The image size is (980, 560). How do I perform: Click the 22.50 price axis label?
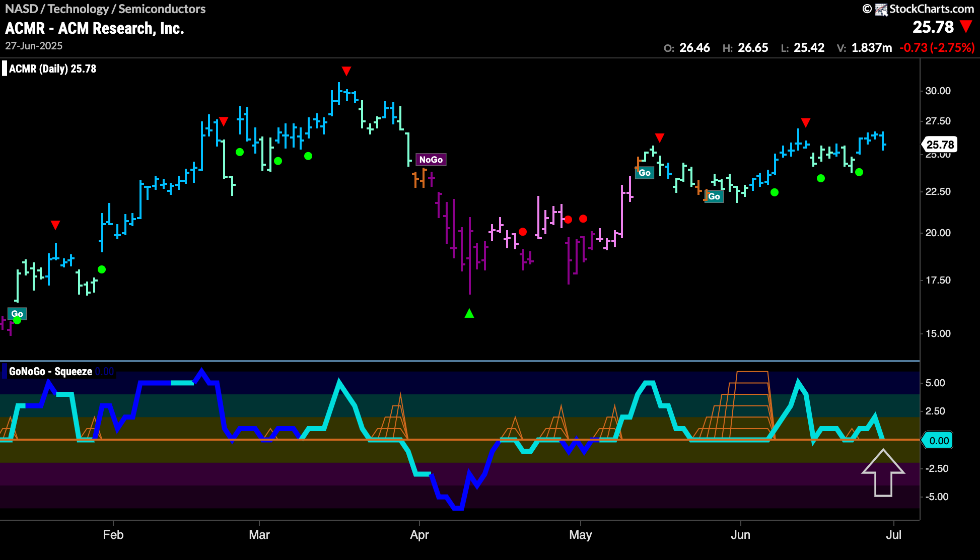coord(938,192)
